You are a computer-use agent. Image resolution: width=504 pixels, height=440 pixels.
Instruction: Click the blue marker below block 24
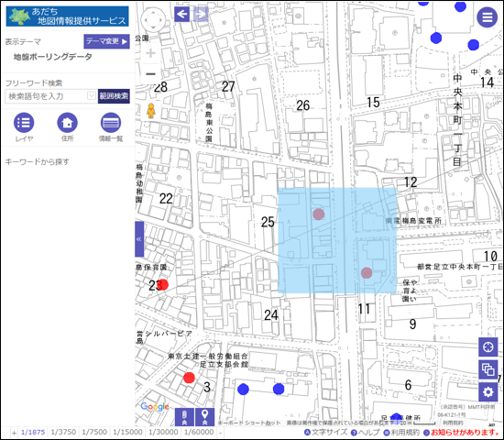[279, 389]
